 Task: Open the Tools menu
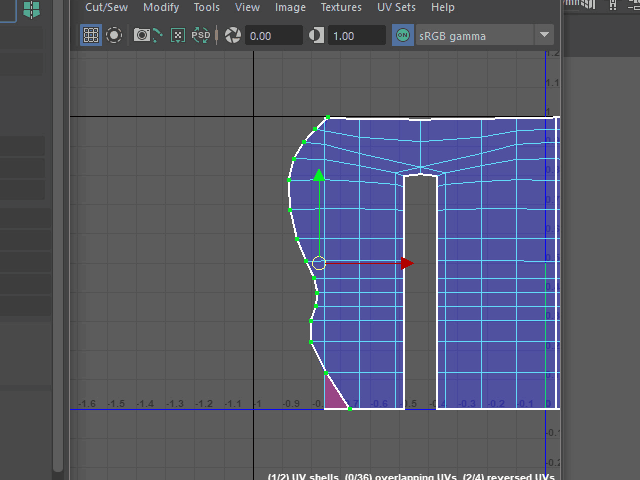coord(207,7)
